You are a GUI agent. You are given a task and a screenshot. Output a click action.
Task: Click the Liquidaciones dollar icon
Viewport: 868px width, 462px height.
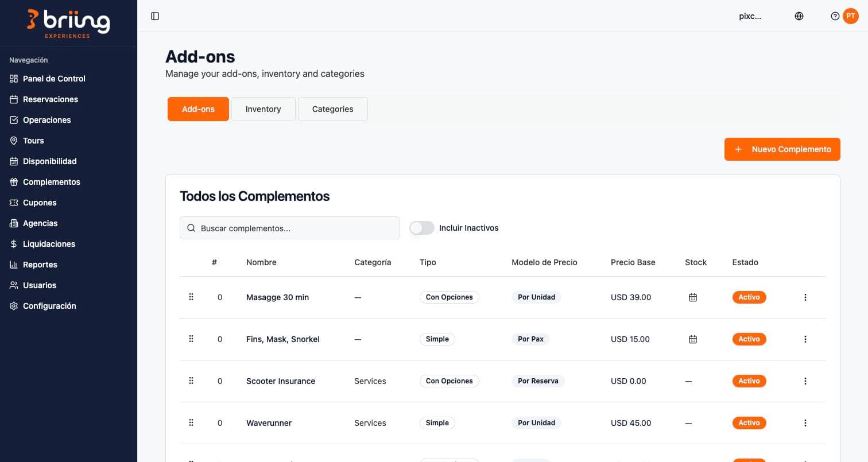[14, 244]
